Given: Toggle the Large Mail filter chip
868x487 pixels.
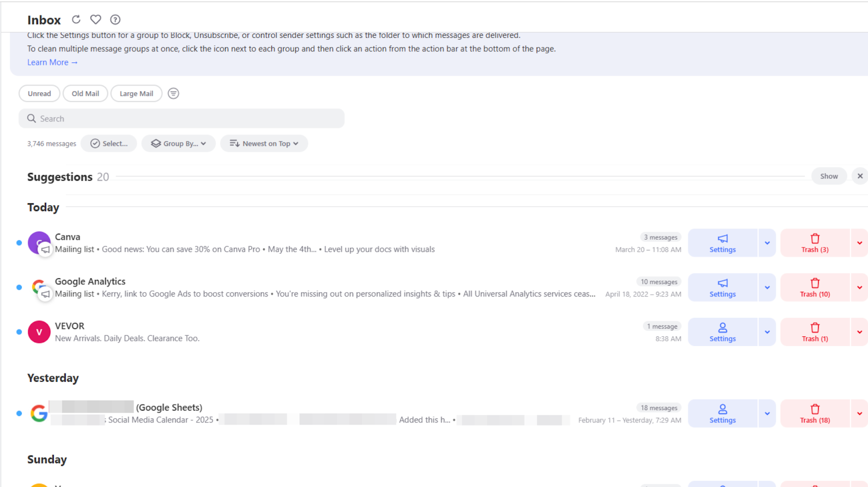Looking at the screenshot, I should (x=136, y=93).
